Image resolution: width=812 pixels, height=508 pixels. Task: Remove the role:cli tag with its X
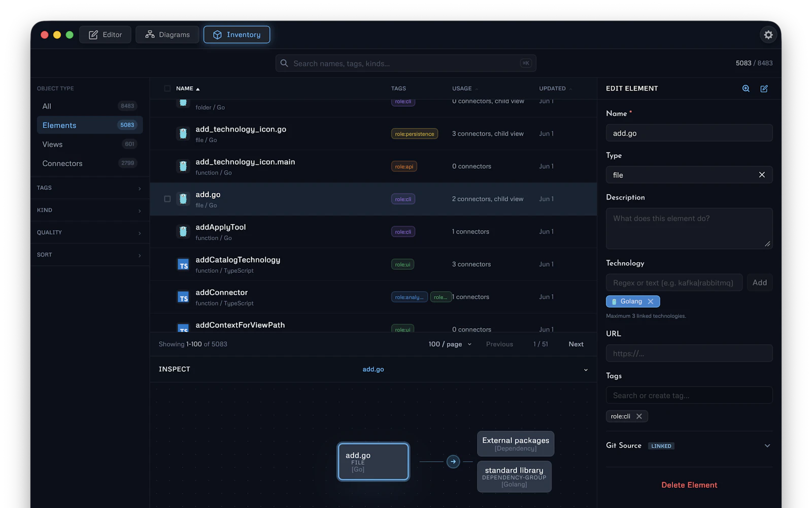coord(639,416)
